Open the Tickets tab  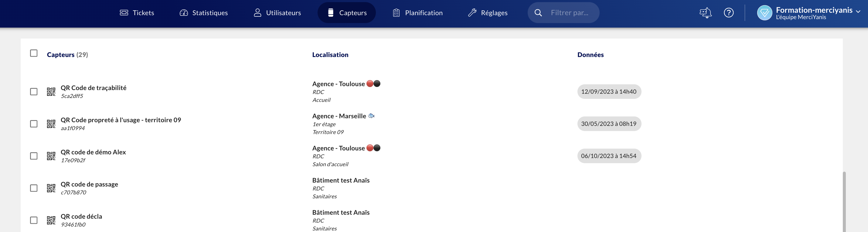tap(137, 13)
